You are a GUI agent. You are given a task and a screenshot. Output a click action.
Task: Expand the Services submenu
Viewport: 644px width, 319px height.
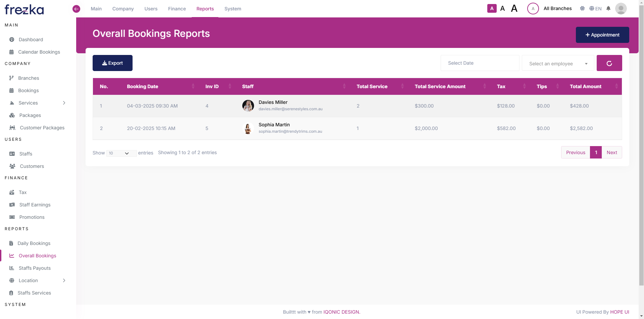coord(28,103)
